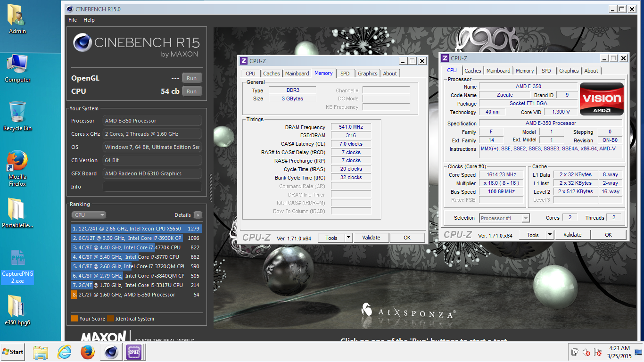Viewport: 644px width, 362px height.
Task: Switch to About tab in Memory CPU-Z window
Action: [x=390, y=74]
